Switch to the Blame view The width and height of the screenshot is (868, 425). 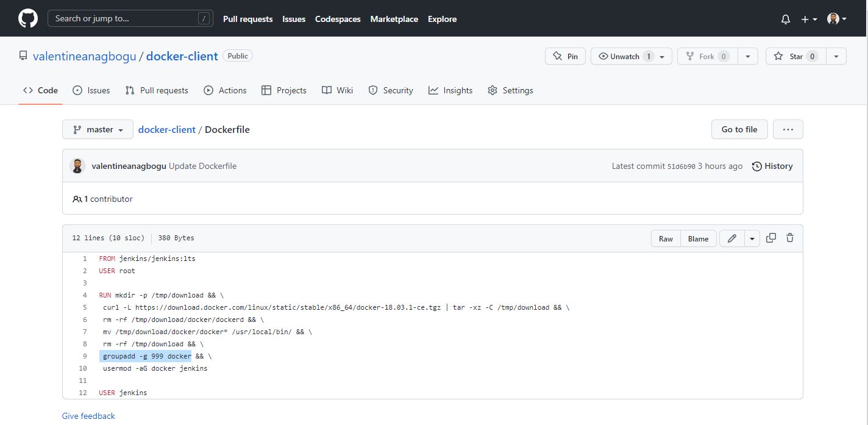point(698,238)
